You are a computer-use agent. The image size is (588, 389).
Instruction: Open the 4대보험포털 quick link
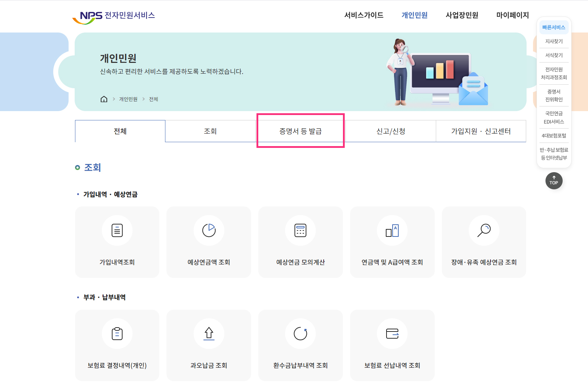pyautogui.click(x=554, y=136)
